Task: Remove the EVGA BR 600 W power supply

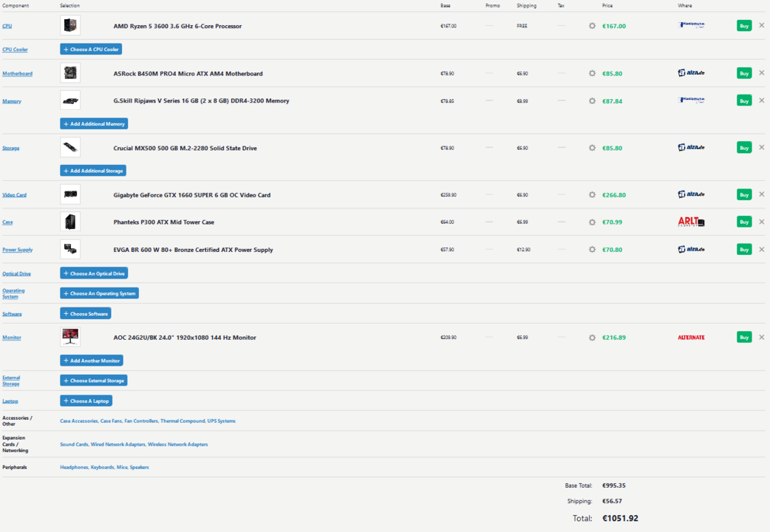Action: tap(761, 249)
